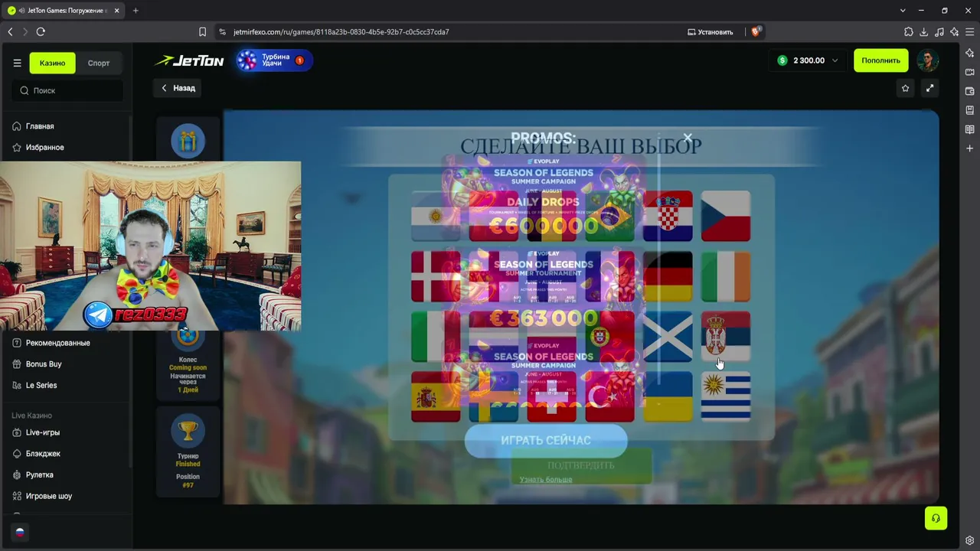Select the Ireland flag
This screenshot has width=980, height=551.
click(726, 277)
